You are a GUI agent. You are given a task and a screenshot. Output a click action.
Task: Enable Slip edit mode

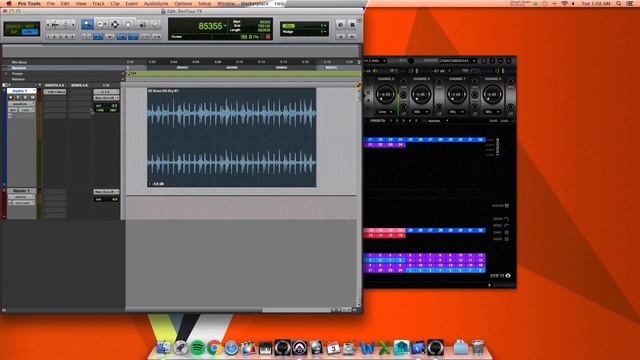coord(13,32)
